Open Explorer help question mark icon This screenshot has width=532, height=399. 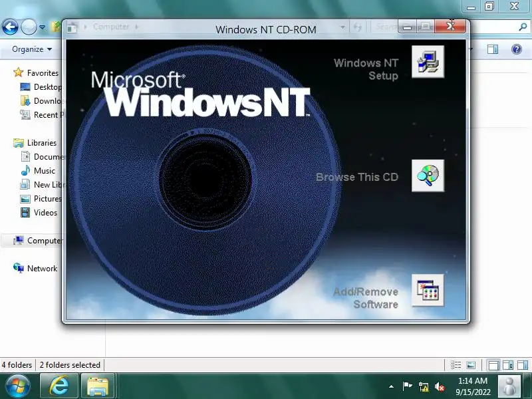point(517,49)
